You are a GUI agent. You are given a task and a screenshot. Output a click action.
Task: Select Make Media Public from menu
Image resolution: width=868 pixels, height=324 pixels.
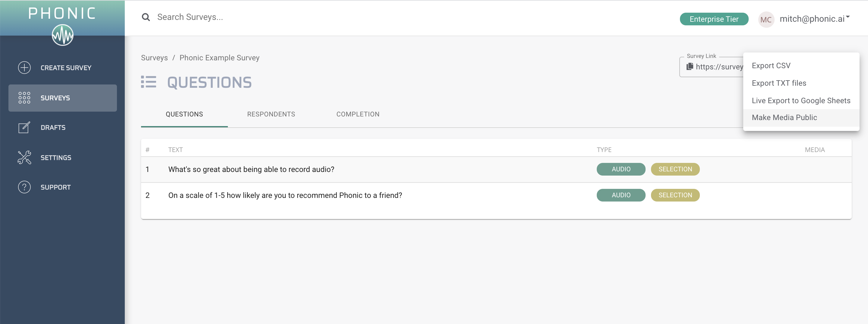[785, 117]
